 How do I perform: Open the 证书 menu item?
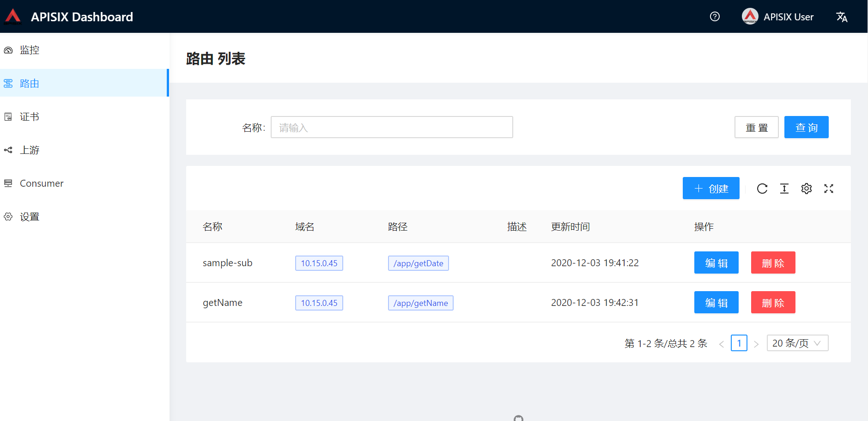point(84,116)
